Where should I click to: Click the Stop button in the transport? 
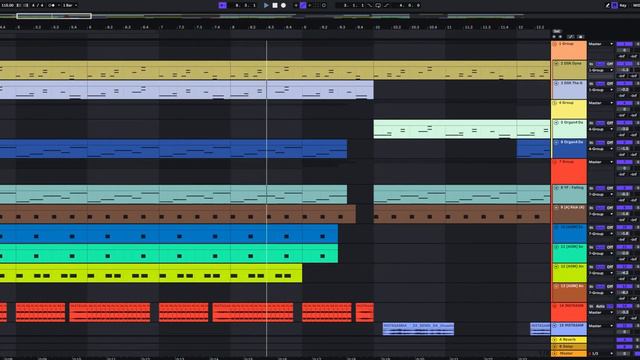[x=275, y=5]
